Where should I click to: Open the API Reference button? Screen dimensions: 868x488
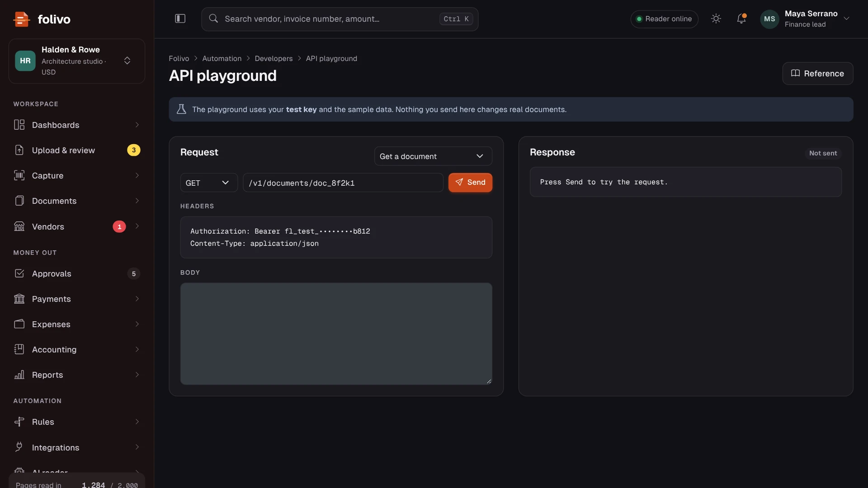[817, 73]
